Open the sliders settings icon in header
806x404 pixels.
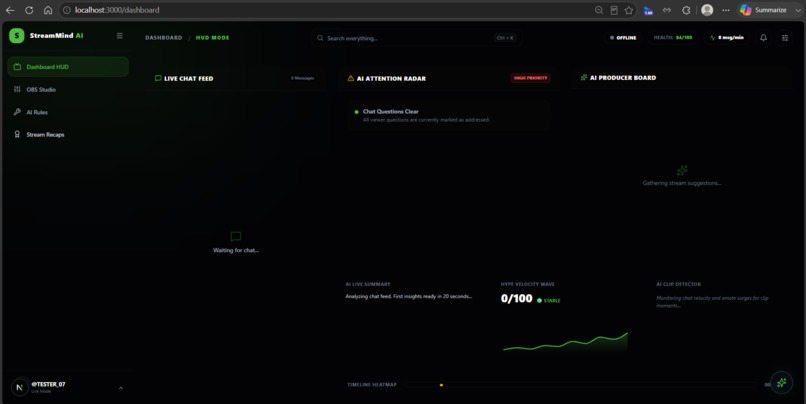[x=785, y=38]
